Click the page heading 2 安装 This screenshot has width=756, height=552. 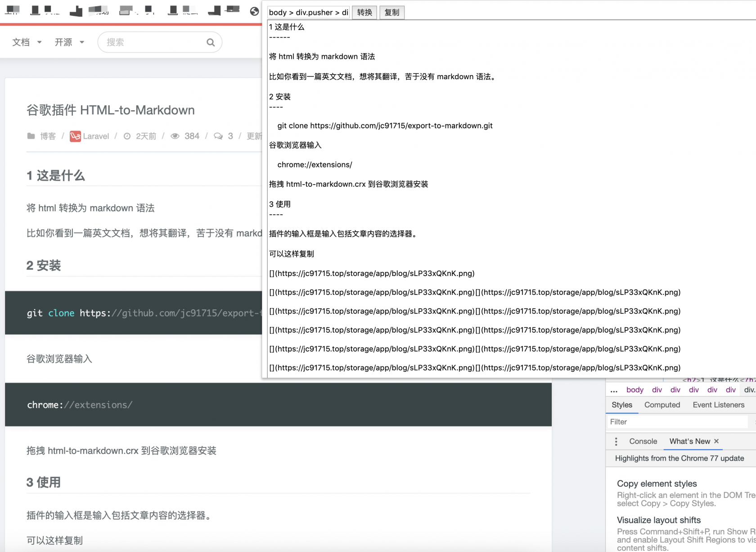coord(44,266)
